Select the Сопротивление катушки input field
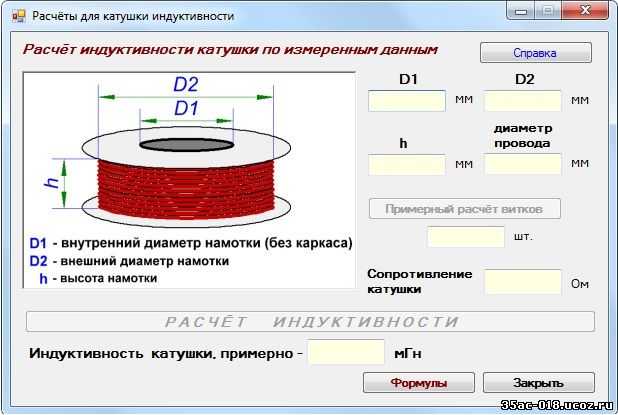Image resolution: width=618 pixels, height=415 pixels. (x=523, y=282)
